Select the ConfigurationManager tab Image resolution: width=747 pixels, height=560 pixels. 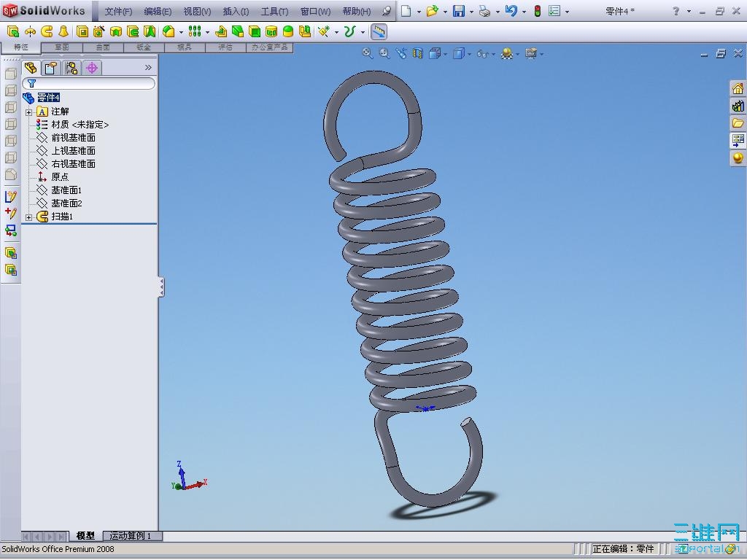[x=71, y=68]
